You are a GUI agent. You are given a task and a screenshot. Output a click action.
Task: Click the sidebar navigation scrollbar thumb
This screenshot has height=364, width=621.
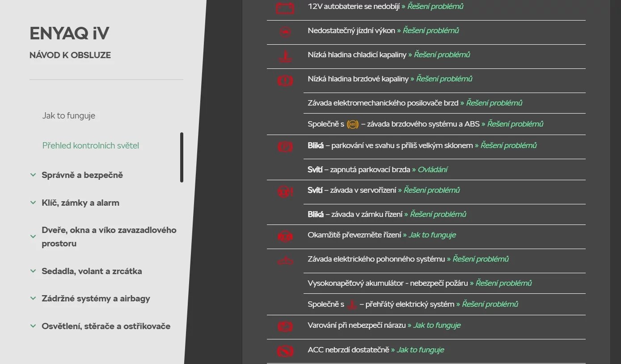(182, 157)
